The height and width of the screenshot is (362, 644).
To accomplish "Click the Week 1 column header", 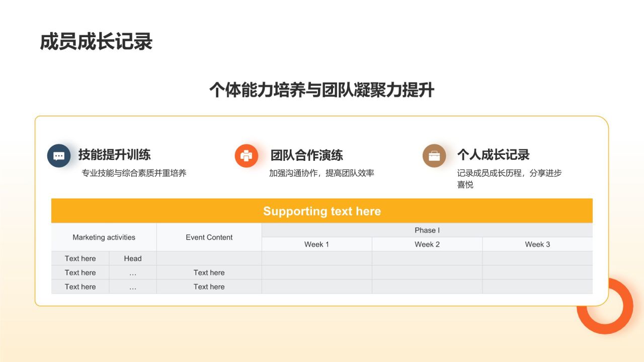I will [316, 244].
